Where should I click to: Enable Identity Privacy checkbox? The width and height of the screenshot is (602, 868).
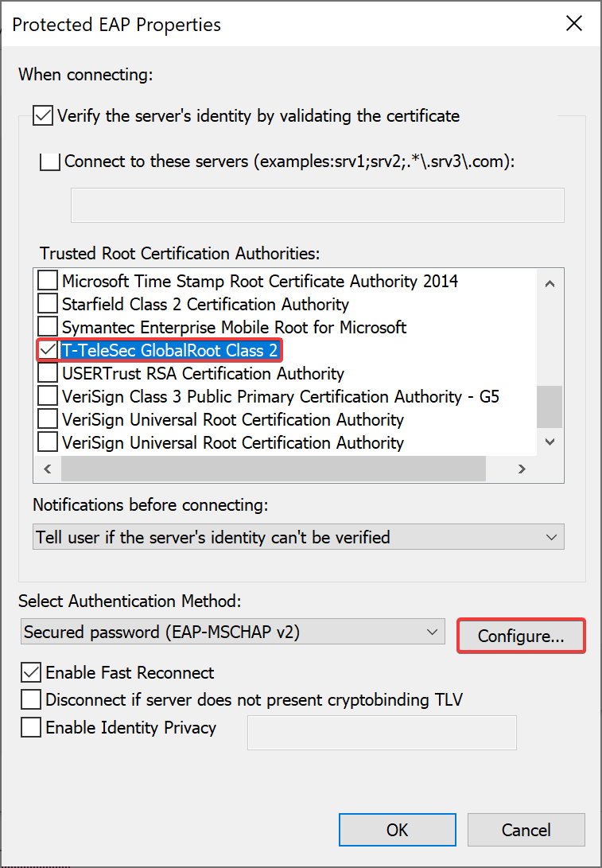pyautogui.click(x=31, y=727)
